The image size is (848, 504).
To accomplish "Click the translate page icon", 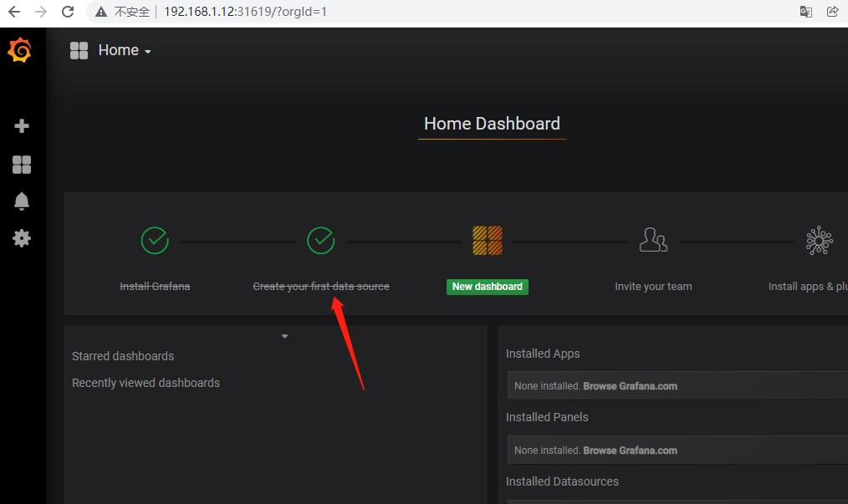I will tap(806, 12).
